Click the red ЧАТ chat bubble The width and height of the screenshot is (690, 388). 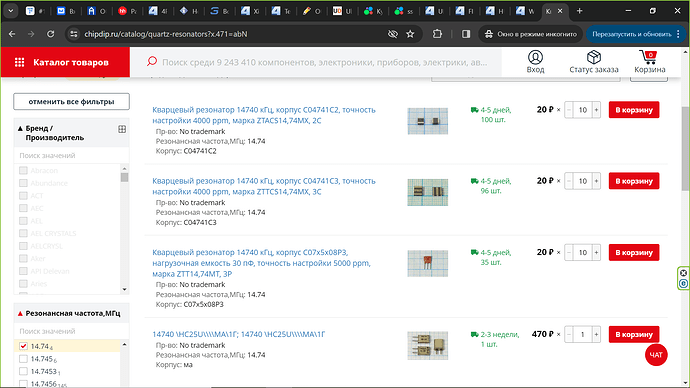click(x=656, y=355)
